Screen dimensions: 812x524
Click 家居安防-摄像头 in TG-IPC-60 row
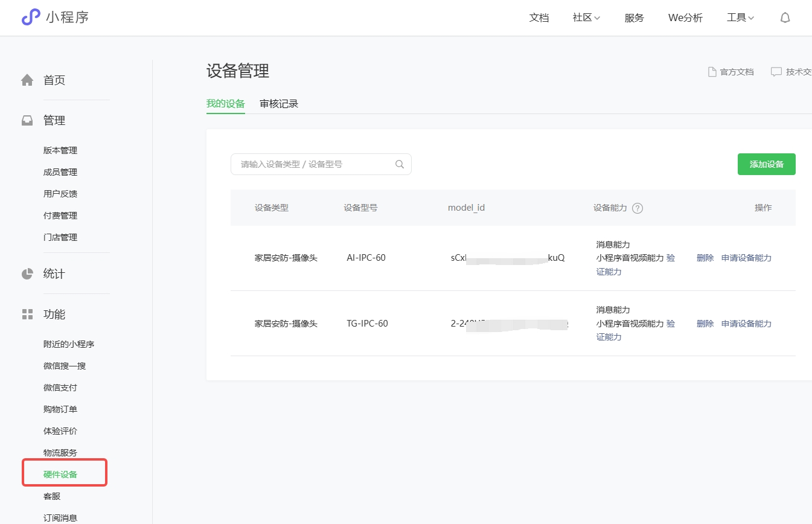tap(286, 324)
